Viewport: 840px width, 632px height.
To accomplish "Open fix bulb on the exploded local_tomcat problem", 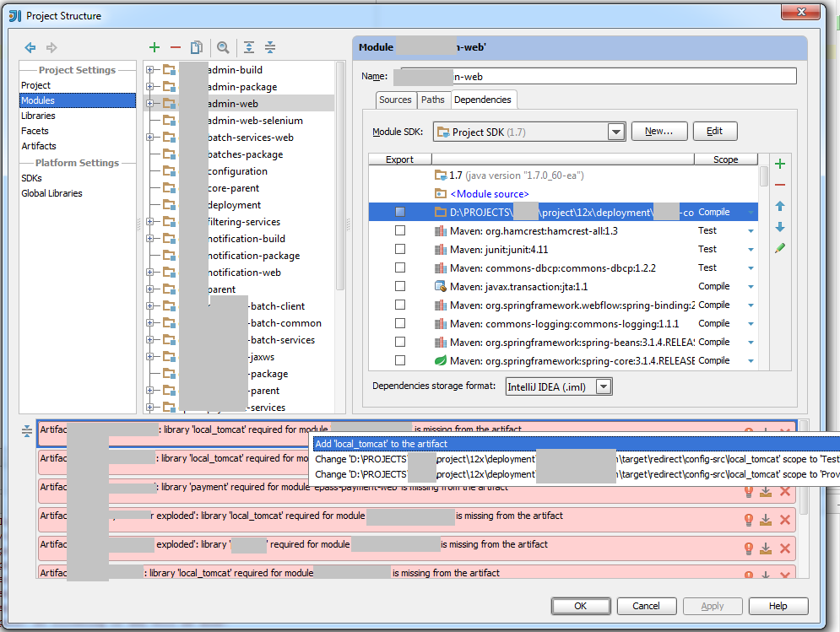I will pos(748,520).
